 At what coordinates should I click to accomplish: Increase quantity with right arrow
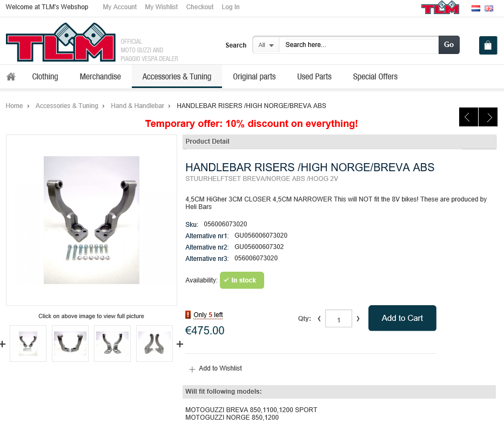coord(358,319)
